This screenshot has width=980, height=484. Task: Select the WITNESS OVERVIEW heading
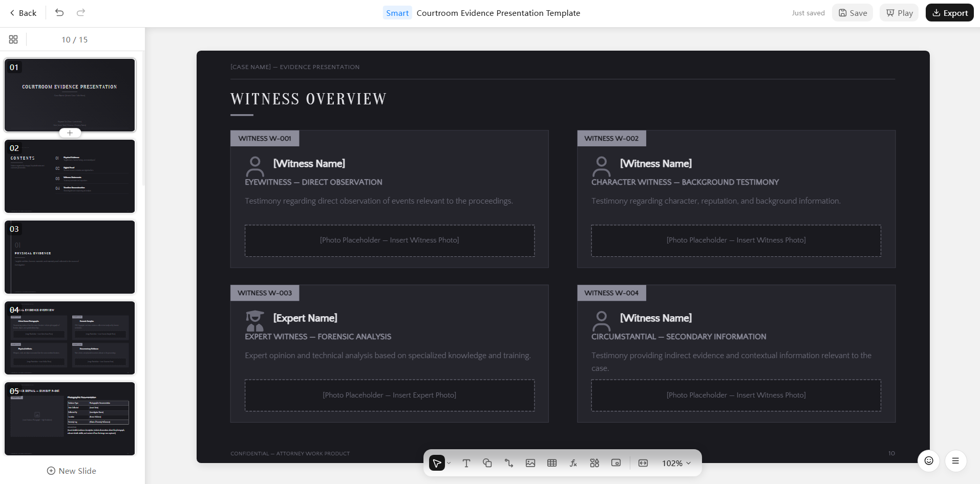click(x=308, y=99)
